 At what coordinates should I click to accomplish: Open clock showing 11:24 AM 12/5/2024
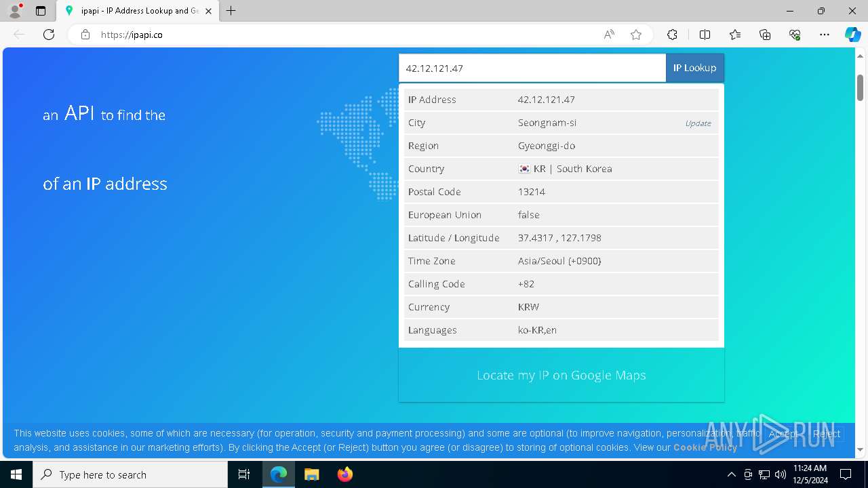(x=810, y=474)
